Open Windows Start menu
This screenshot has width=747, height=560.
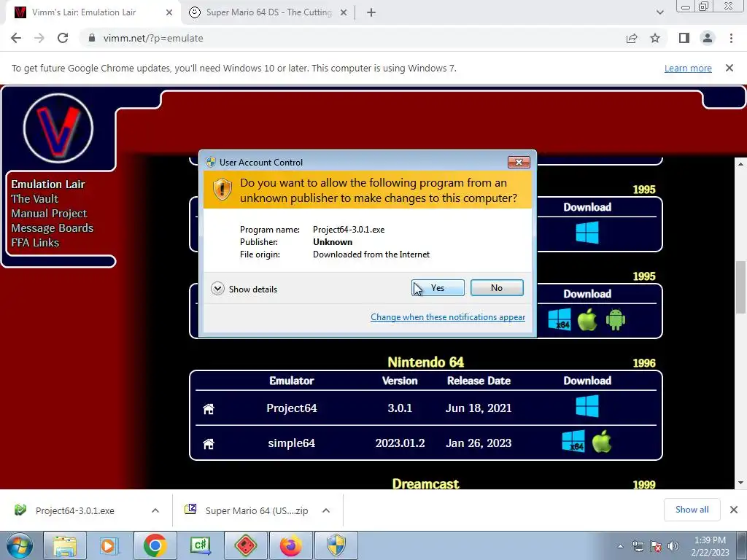tap(20, 545)
